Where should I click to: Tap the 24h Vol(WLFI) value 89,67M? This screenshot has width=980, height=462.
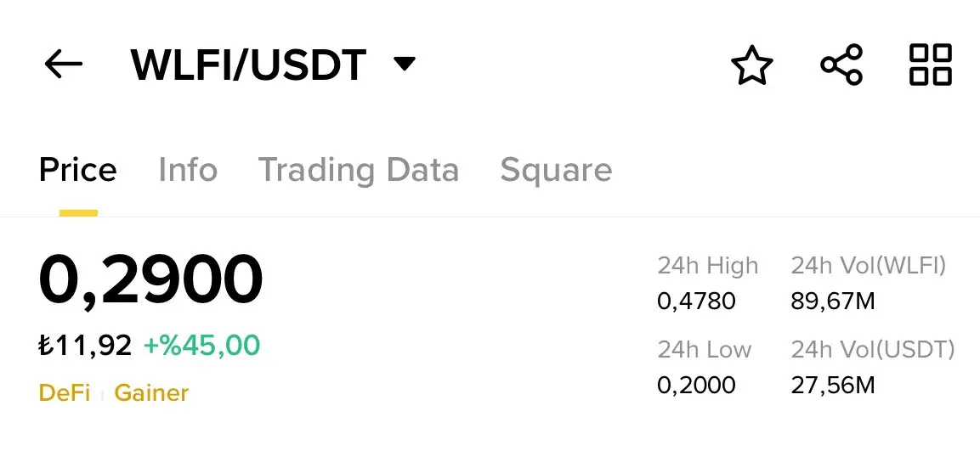click(x=832, y=301)
